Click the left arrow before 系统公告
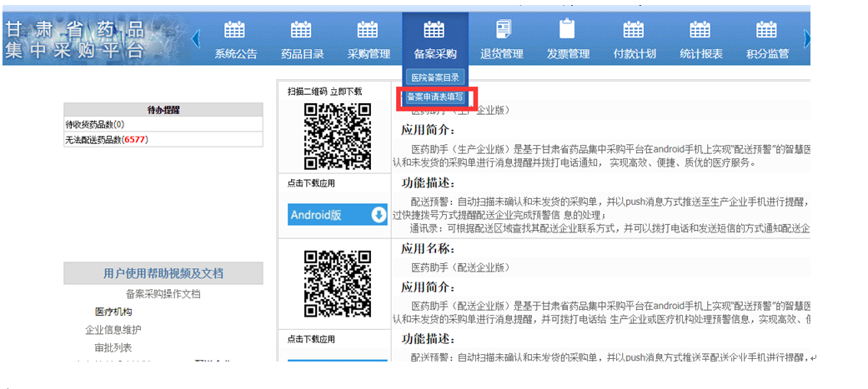Image resolution: width=868 pixels, height=389 pixels. tap(195, 39)
